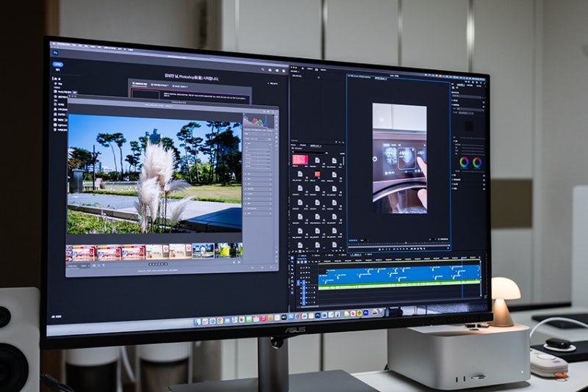Click the left Lumetri color wheel
The image size is (588, 392).
click(465, 162)
